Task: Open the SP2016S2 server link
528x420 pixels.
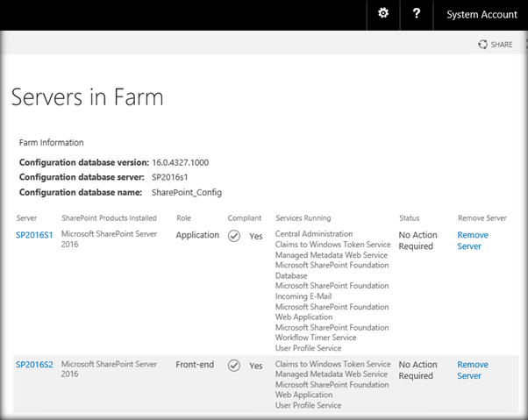Action: [x=35, y=365]
